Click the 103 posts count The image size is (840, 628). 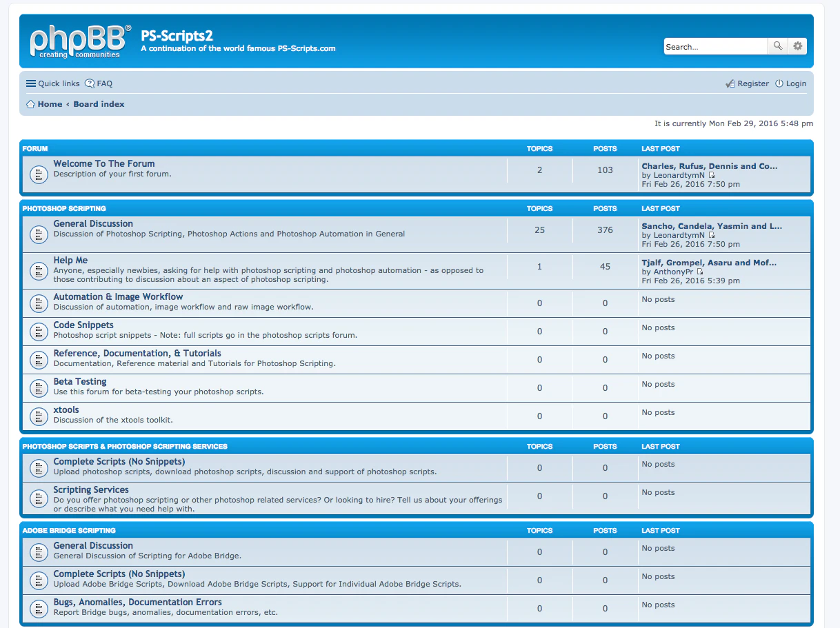pos(605,170)
